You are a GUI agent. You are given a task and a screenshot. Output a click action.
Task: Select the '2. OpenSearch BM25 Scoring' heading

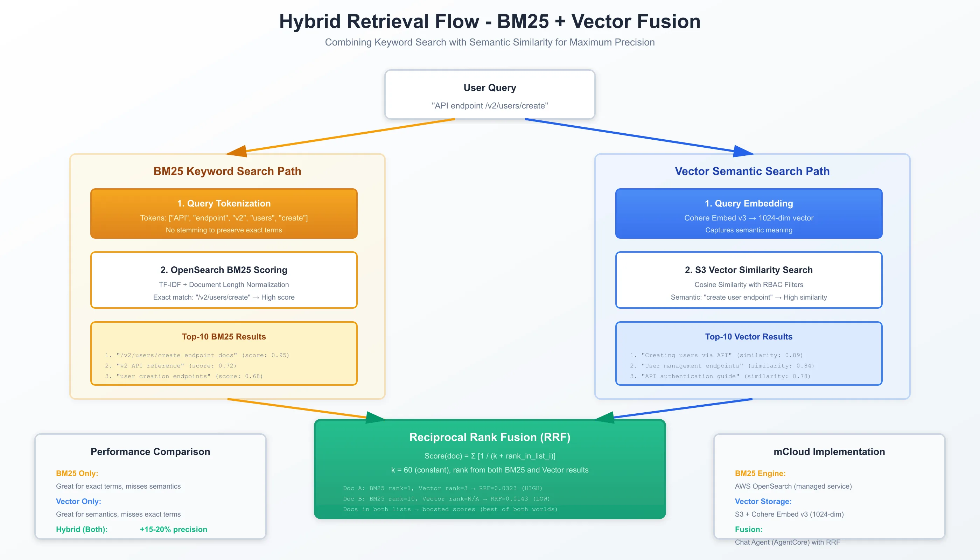(224, 270)
